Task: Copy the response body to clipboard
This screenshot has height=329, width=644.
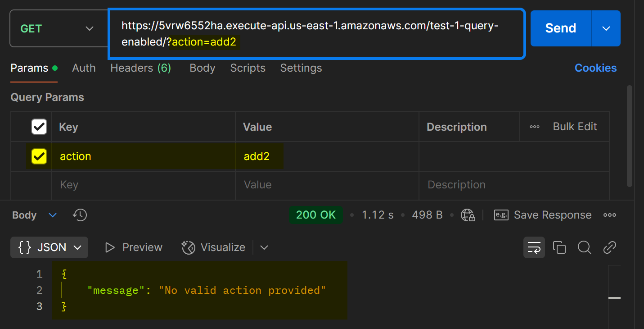Action: pyautogui.click(x=559, y=247)
